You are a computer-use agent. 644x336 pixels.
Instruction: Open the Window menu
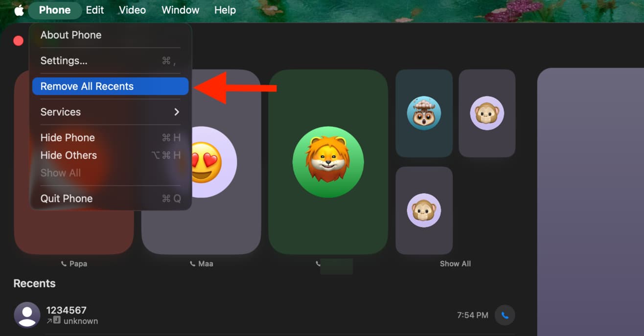tap(180, 10)
